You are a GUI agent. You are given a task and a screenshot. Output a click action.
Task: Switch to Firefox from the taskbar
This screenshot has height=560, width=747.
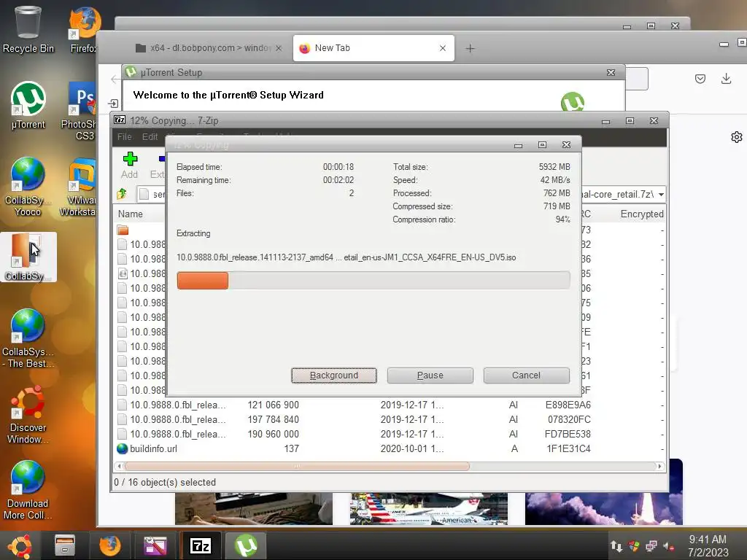110,545
